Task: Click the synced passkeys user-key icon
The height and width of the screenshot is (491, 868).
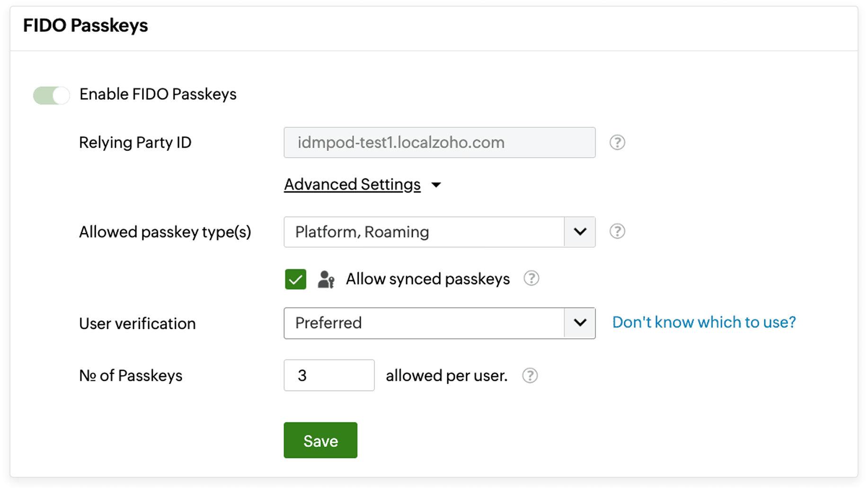Action: coord(326,279)
